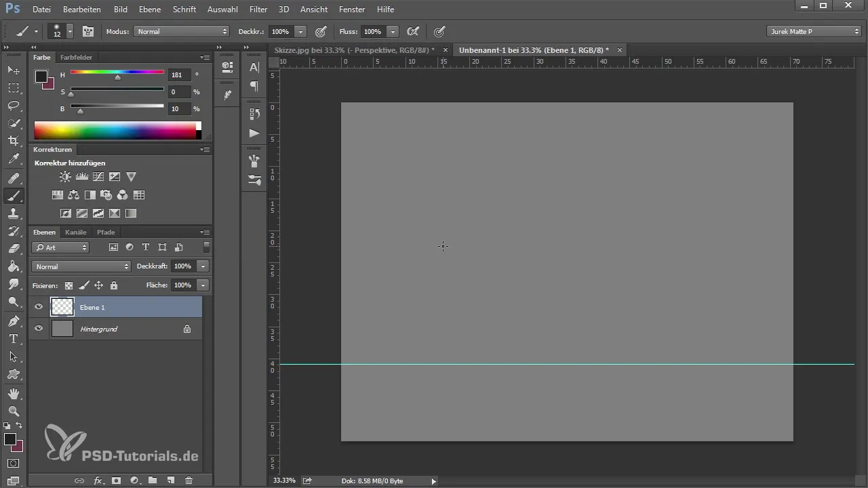Add Brightness/Contrast adjustment icon
Image resolution: width=868 pixels, height=488 pixels.
(x=65, y=177)
